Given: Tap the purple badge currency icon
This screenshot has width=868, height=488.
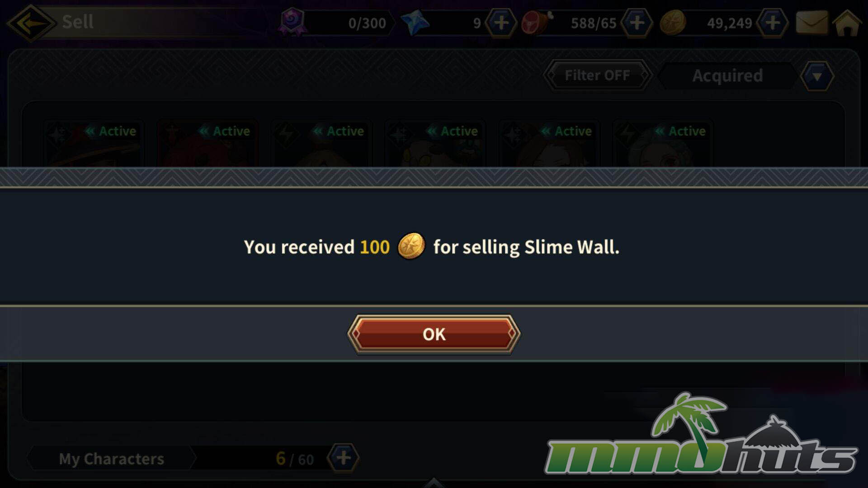Looking at the screenshot, I should click(x=292, y=22).
